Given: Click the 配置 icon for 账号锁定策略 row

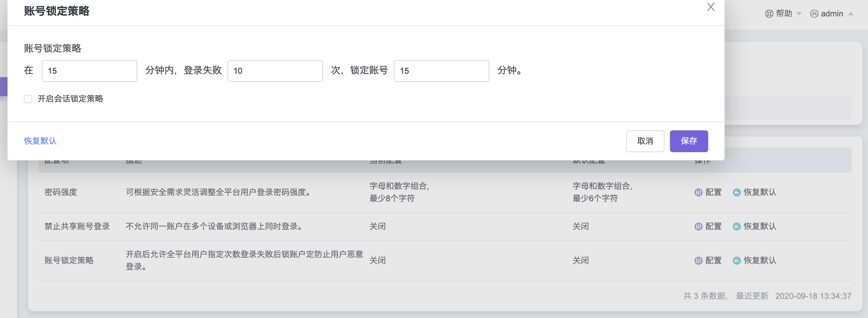Looking at the screenshot, I should [698, 261].
